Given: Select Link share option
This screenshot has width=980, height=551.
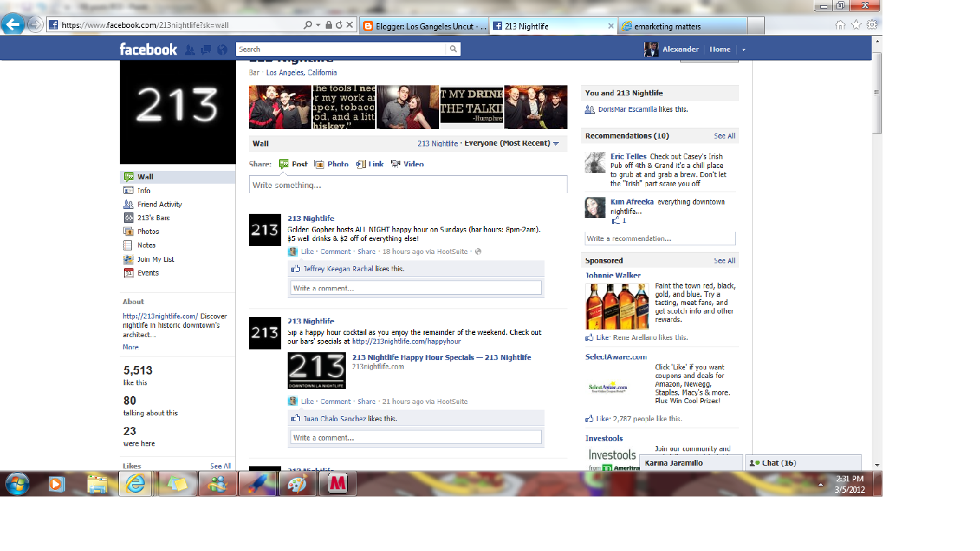Looking at the screenshot, I should [370, 164].
